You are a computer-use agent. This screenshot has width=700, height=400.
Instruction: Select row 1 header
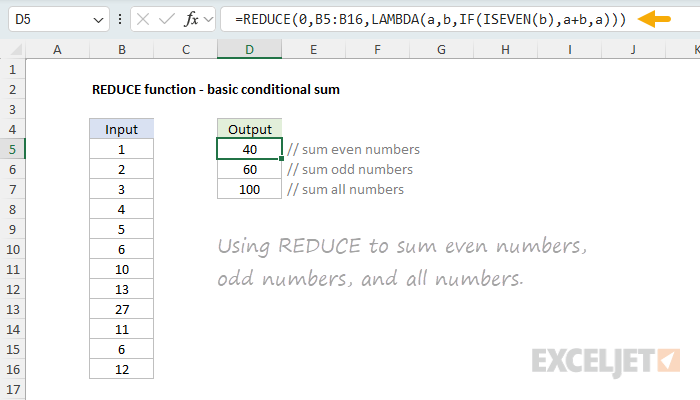click(x=12, y=70)
